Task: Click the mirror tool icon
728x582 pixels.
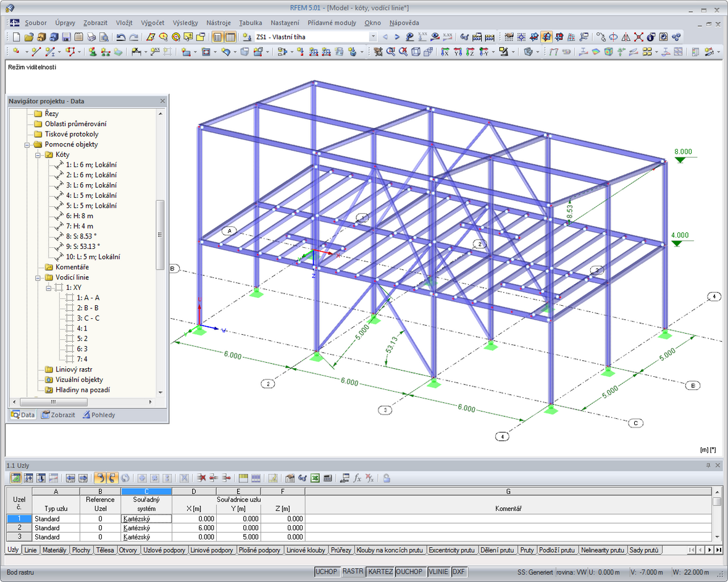Action: tap(626, 37)
